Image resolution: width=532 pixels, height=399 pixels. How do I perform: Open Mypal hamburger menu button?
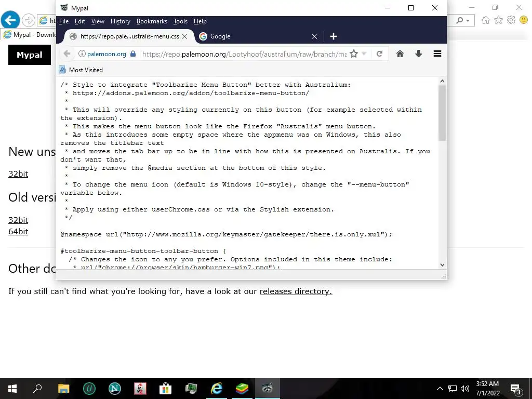coord(437,54)
